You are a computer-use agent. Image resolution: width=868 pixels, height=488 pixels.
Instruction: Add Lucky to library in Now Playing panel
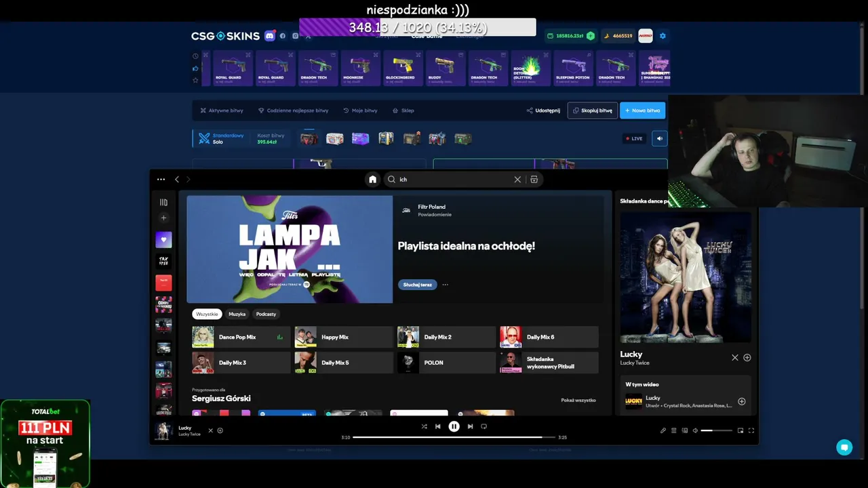click(747, 358)
